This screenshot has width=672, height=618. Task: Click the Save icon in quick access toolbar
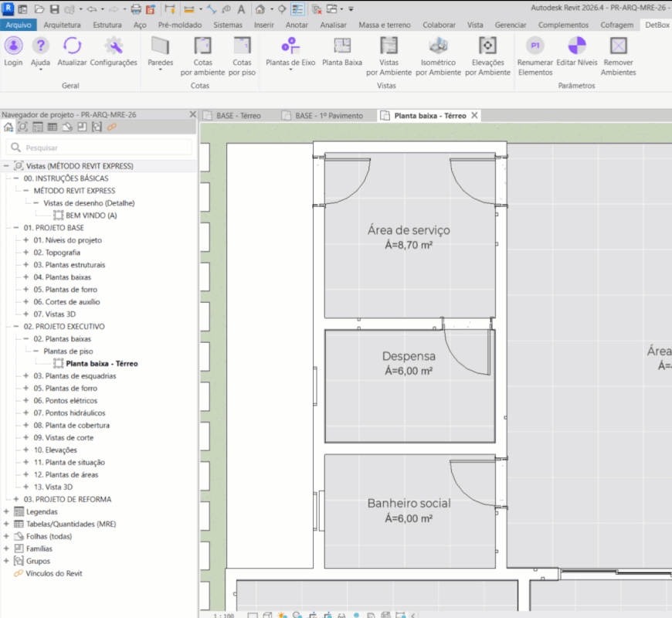pos(54,9)
